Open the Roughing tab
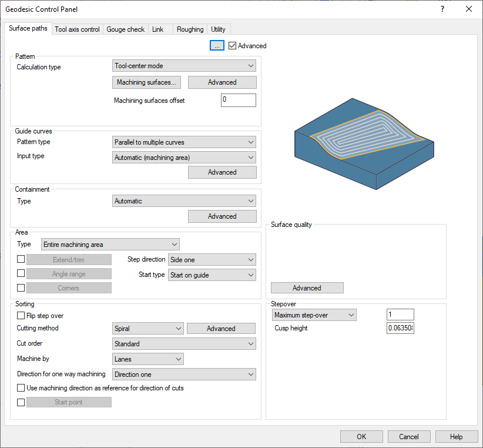Screen dimensions: 483x448 [x=190, y=29]
